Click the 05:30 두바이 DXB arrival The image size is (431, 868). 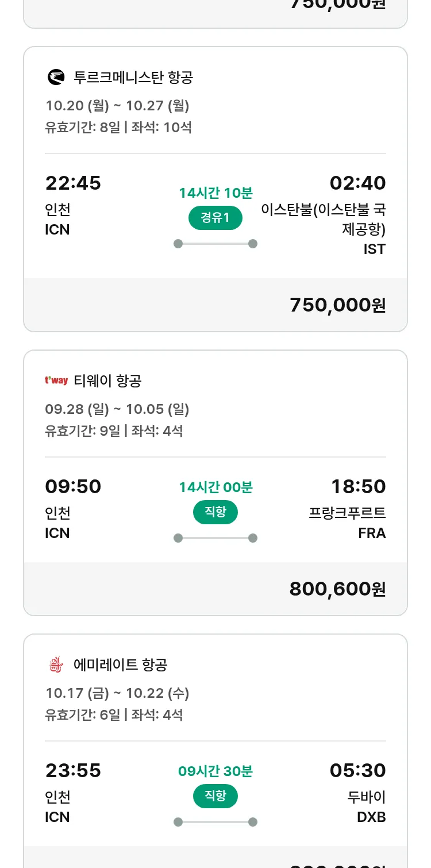[x=357, y=771]
